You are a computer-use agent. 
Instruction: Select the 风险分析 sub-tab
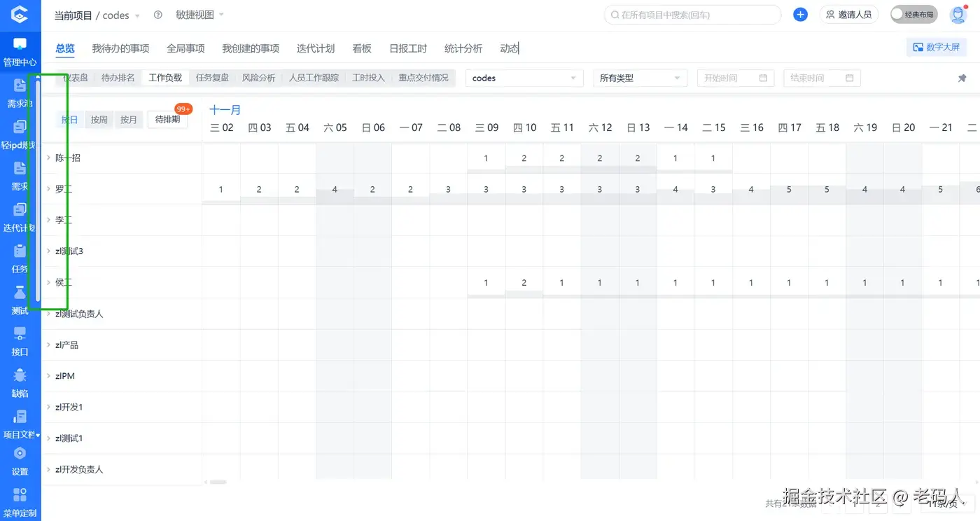(x=258, y=78)
